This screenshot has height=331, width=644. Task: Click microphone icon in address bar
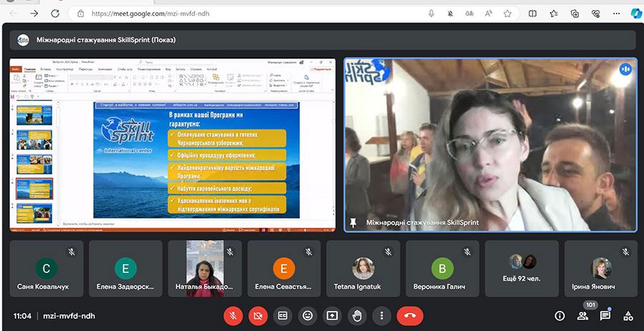click(x=431, y=13)
